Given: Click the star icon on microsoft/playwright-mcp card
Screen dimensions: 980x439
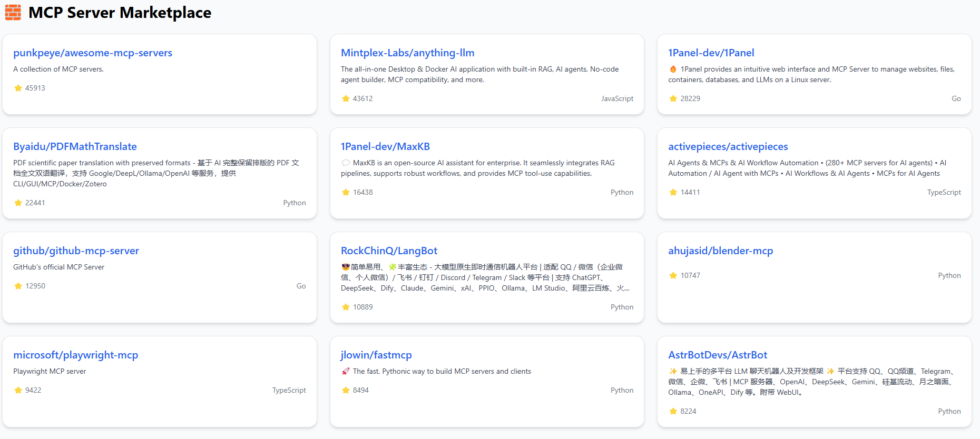Looking at the screenshot, I should [18, 390].
